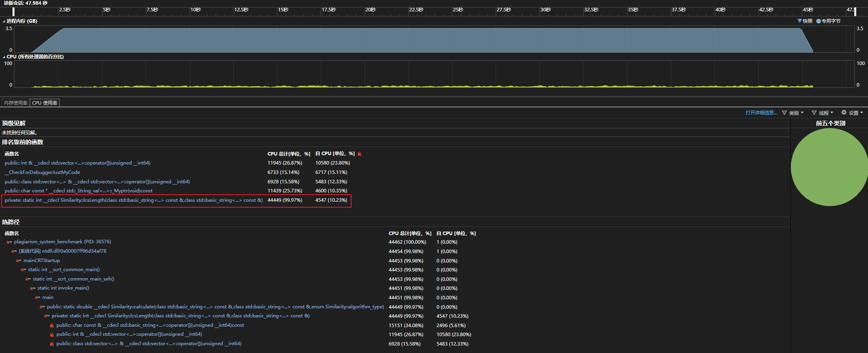Open the 线程 filter dropdown
The width and height of the screenshot is (868, 353).
pyautogui.click(x=823, y=113)
